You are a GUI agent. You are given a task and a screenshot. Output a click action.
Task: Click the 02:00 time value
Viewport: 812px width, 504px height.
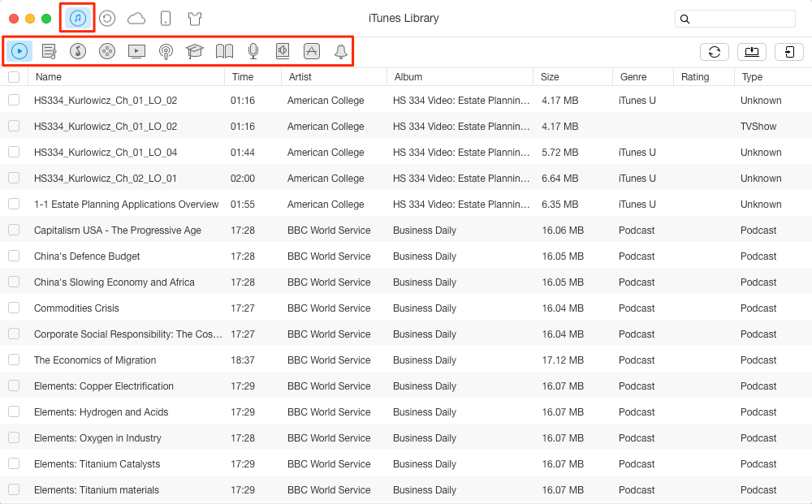tap(242, 179)
